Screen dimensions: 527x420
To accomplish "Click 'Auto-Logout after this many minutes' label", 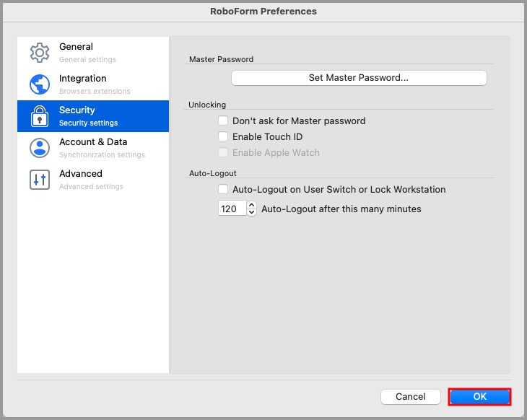I will tap(341, 209).
